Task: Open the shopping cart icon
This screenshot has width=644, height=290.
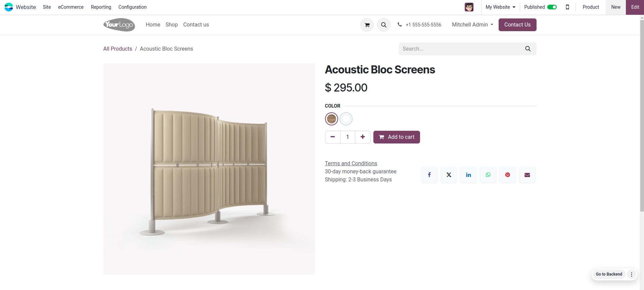Action: (367, 25)
